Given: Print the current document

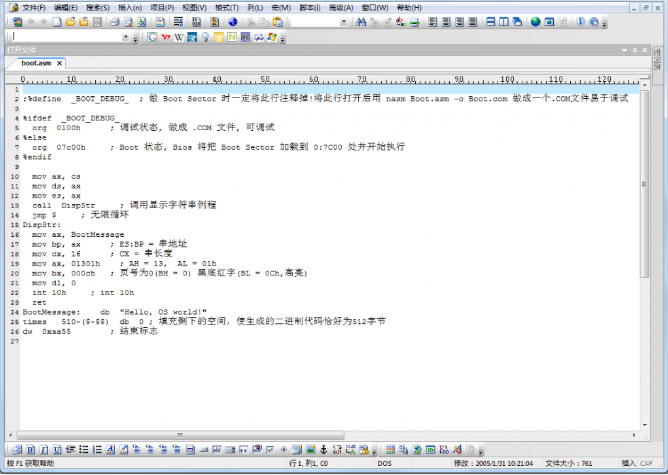Looking at the screenshot, I should click(114, 22).
